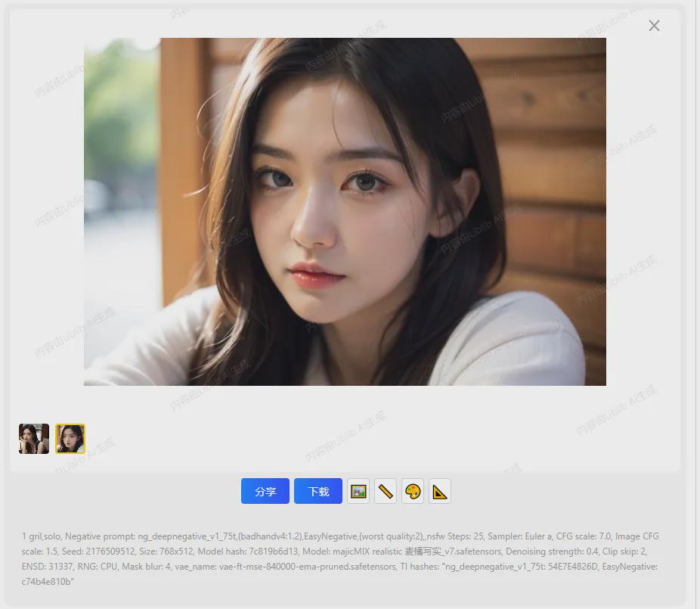700x609 pixels.
Task: Click the triangle set-square ruler icon
Action: click(440, 491)
